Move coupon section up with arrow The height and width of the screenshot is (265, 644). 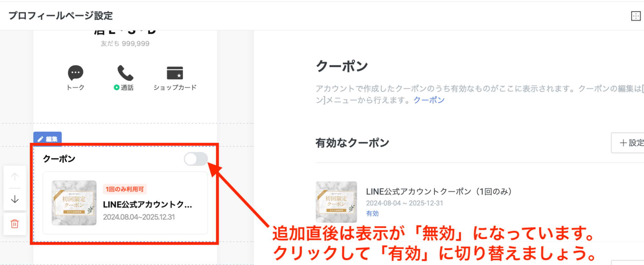pyautogui.click(x=15, y=177)
